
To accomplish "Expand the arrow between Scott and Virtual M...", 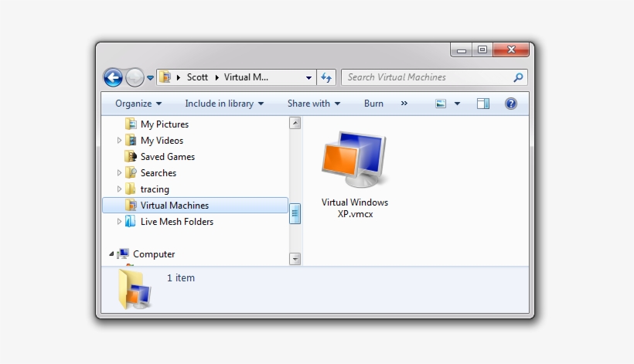I will click(216, 77).
